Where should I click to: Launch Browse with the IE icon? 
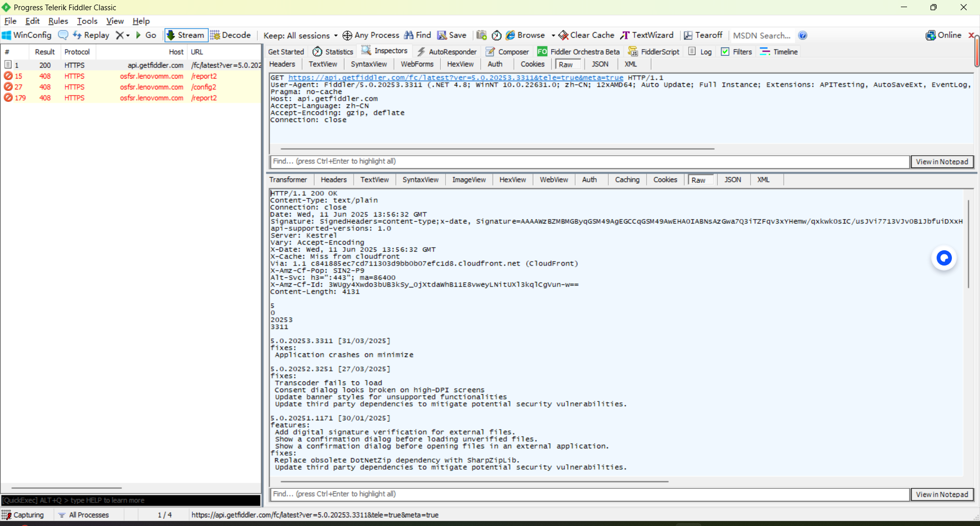click(x=525, y=35)
